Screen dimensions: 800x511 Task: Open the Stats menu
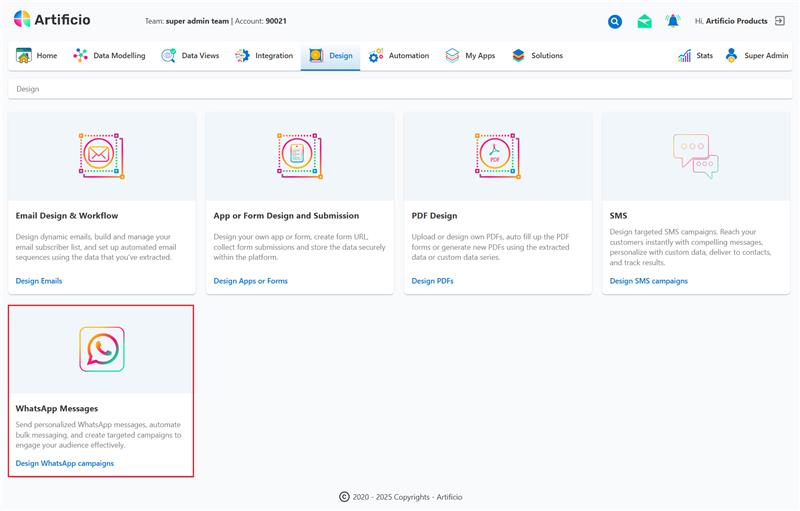[x=705, y=56]
